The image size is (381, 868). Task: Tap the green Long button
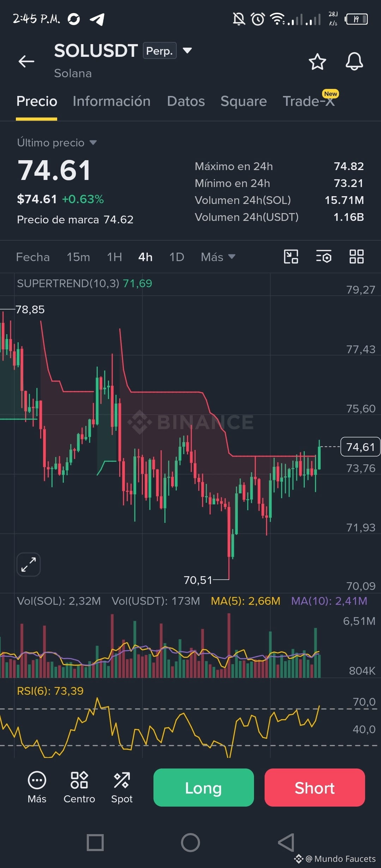click(204, 788)
